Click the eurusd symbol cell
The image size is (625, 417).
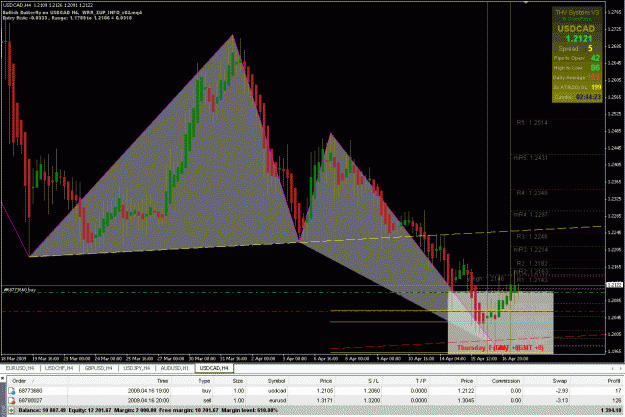(277, 400)
